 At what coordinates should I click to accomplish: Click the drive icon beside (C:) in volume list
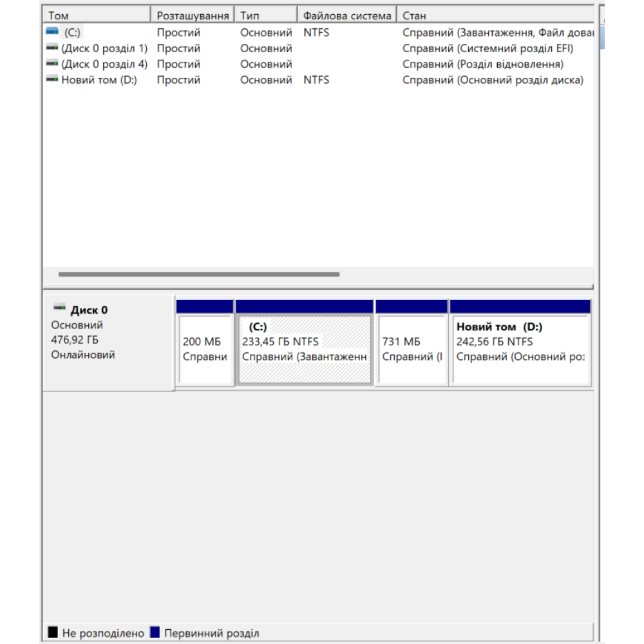coord(52,32)
